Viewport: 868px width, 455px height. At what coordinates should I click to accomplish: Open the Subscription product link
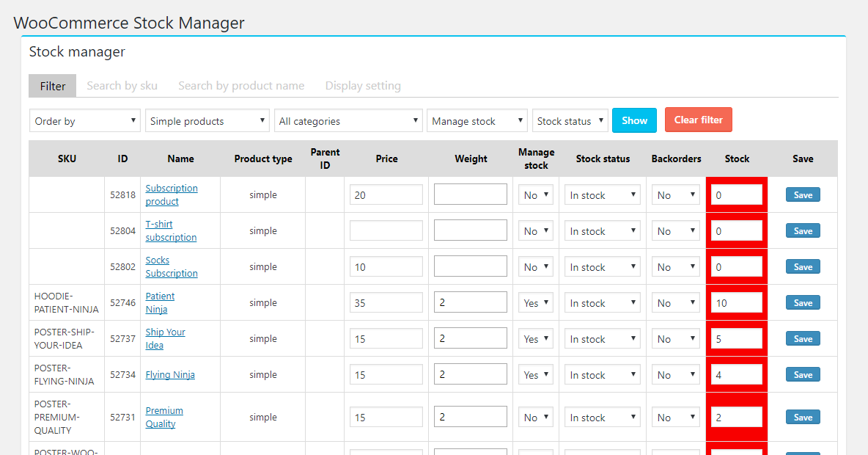click(x=172, y=194)
